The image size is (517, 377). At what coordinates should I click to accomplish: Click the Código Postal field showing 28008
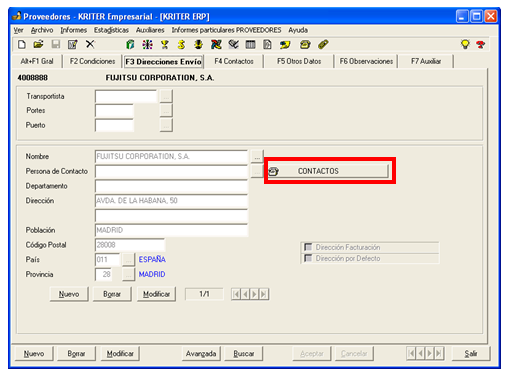tap(130, 245)
